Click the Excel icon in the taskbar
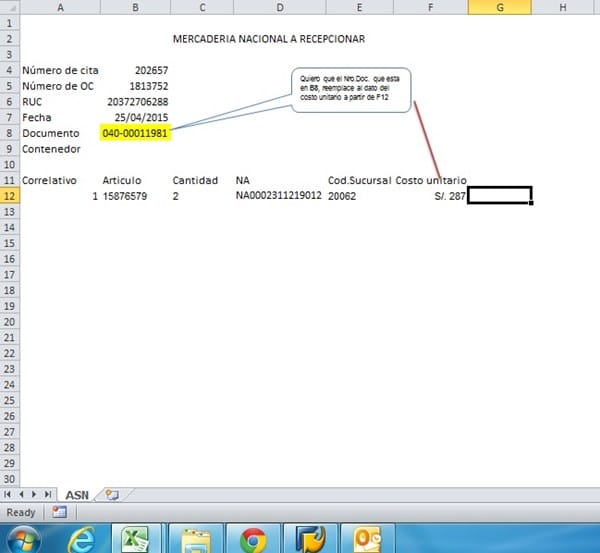The height and width of the screenshot is (553, 600). [136, 539]
